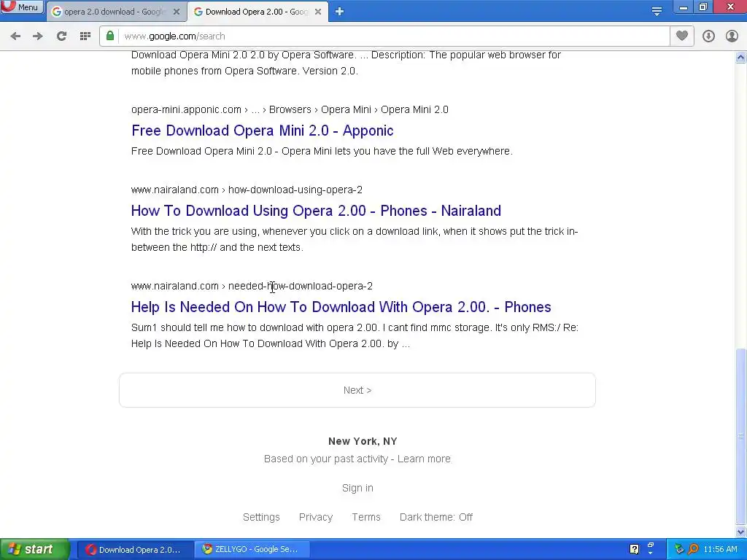Close the 'opera 2.0 download' tab
The width and height of the screenshot is (747, 560).
[x=177, y=12]
